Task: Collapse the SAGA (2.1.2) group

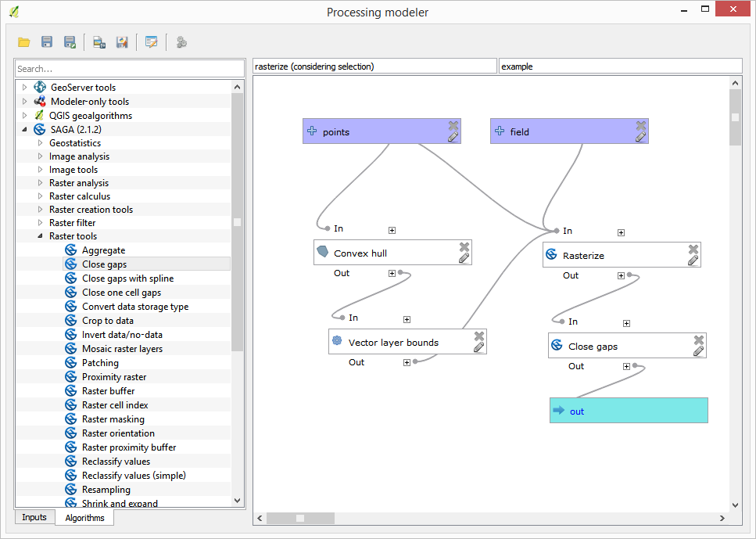Action: tap(24, 130)
